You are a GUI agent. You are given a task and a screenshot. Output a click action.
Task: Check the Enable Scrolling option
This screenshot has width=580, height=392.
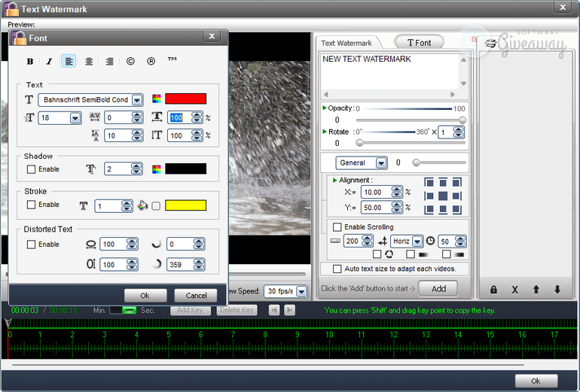(x=337, y=226)
